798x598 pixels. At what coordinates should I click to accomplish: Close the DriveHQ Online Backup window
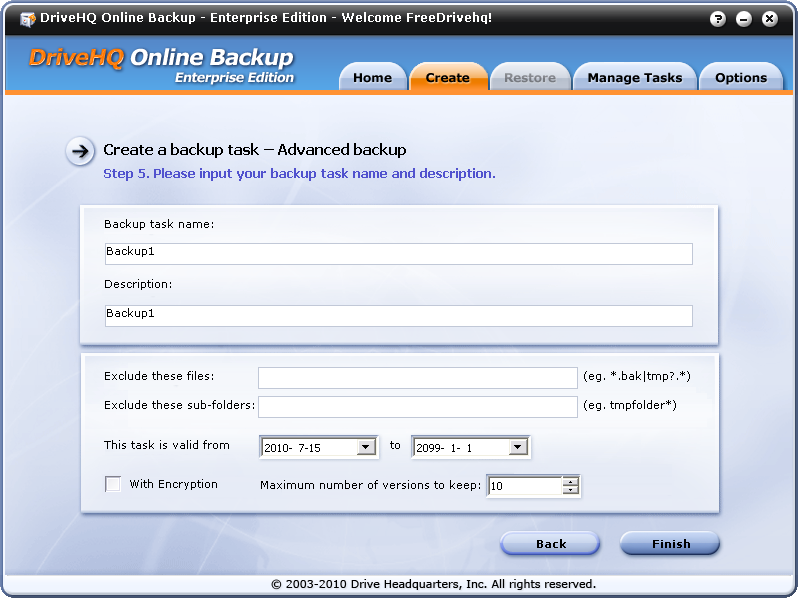[769, 19]
